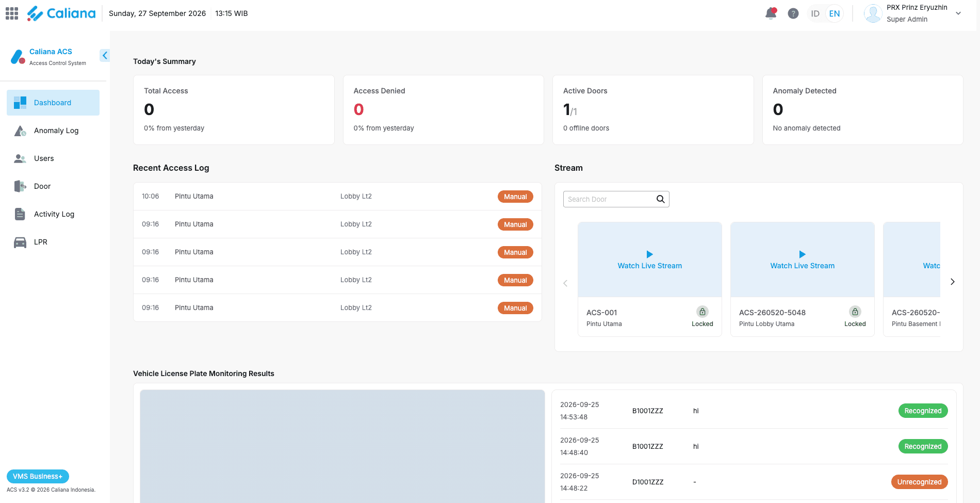Click Watch Live Stream for ACS-001
Screen dimensions: 980x503
click(x=650, y=266)
